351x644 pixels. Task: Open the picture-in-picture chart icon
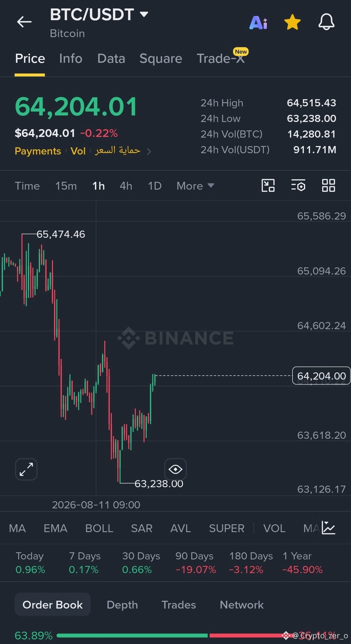click(x=268, y=185)
